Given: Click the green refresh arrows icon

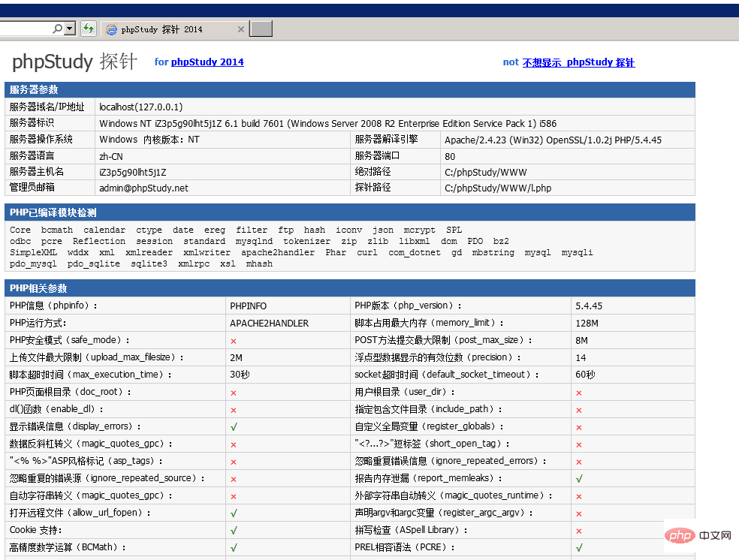Looking at the screenshot, I should [89, 28].
